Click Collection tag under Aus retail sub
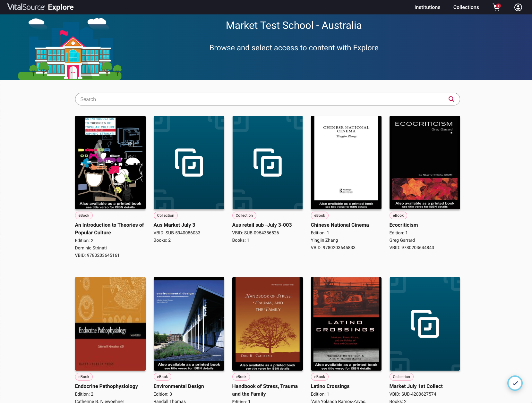 click(x=244, y=215)
